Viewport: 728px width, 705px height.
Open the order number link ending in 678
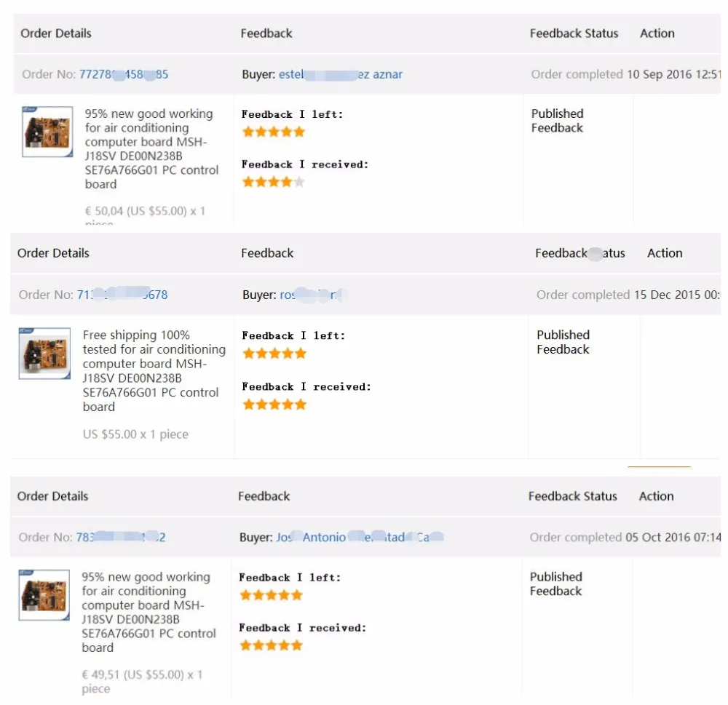[x=122, y=295]
